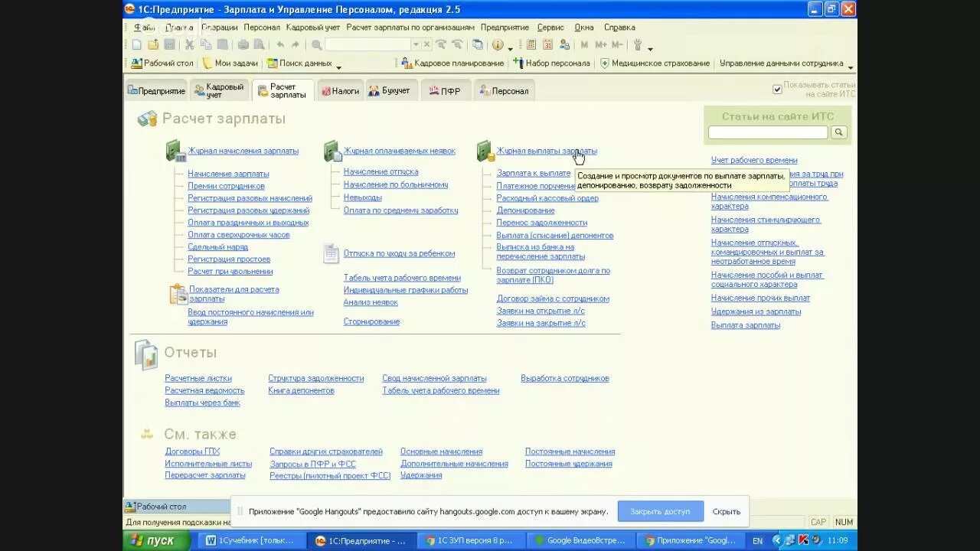Expand Поиск данных dropdown arrow
Screen dimensions: 980x551
pos(338,66)
